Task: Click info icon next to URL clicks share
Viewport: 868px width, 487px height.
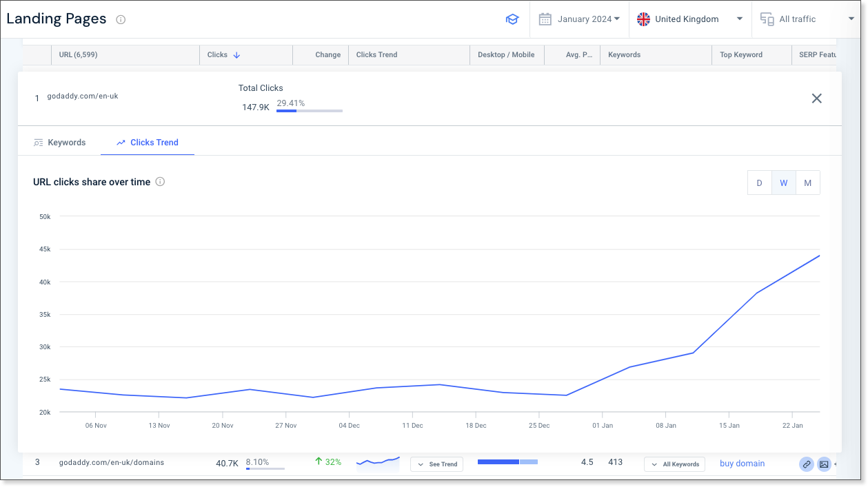Action: tap(160, 182)
